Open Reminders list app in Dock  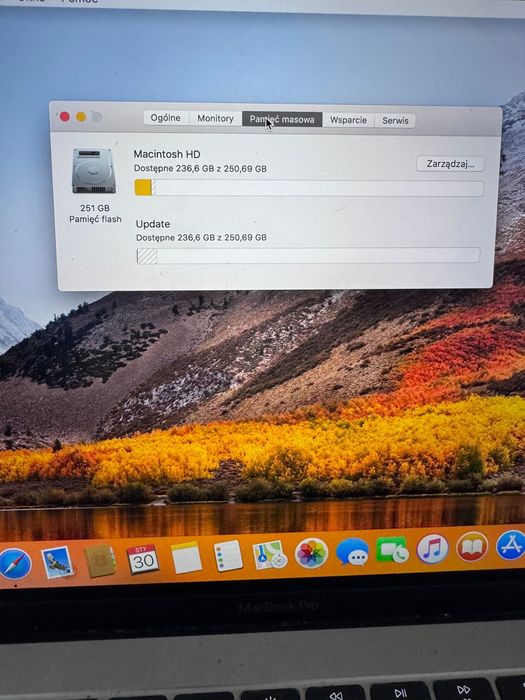tap(228, 556)
